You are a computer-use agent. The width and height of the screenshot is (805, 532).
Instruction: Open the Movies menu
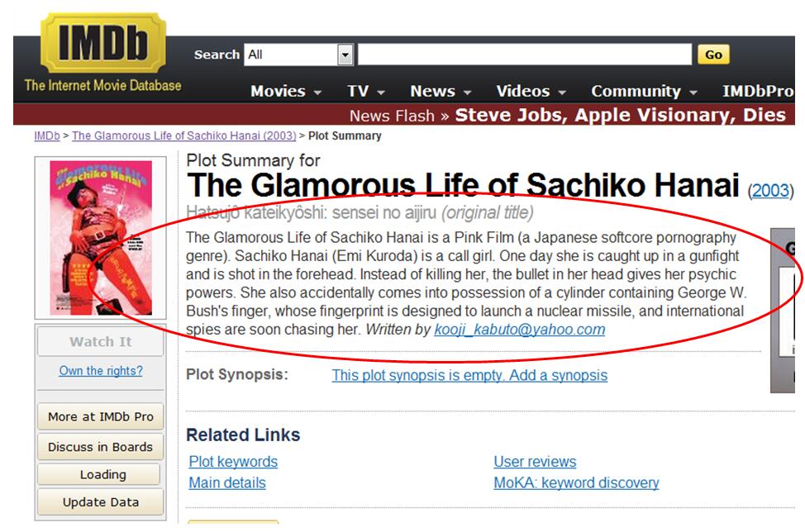coord(286,92)
